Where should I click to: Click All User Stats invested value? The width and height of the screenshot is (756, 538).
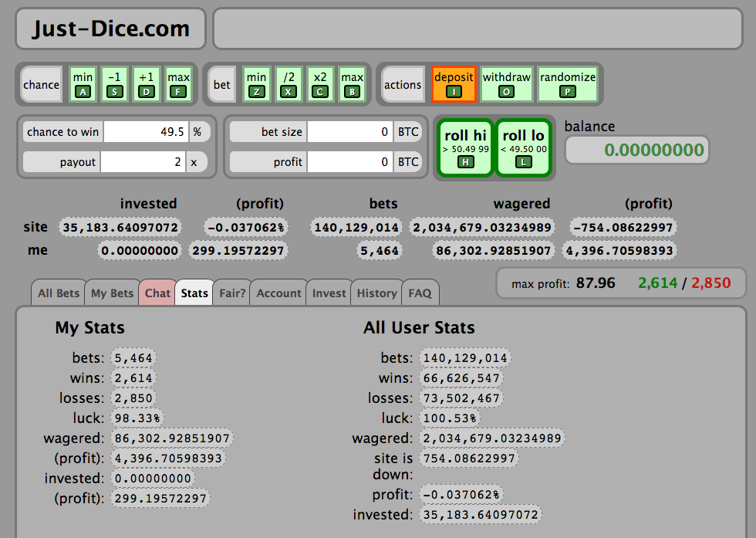(481, 515)
